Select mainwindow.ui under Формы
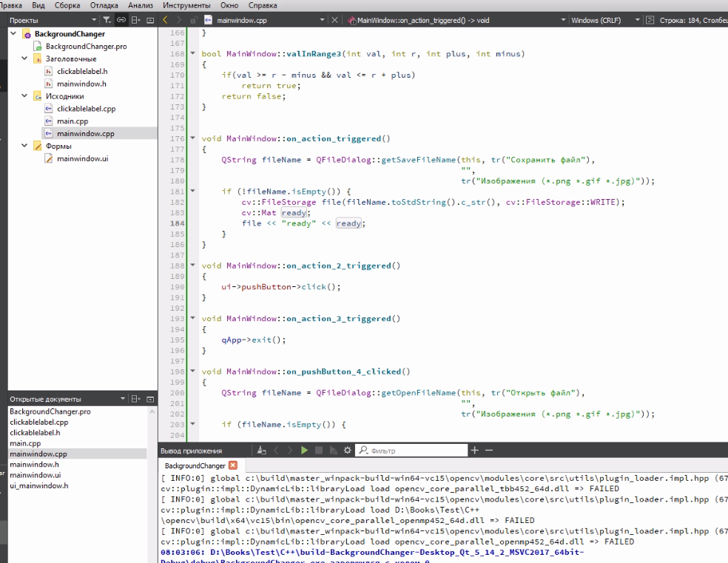This screenshot has height=563, width=728. coord(83,158)
